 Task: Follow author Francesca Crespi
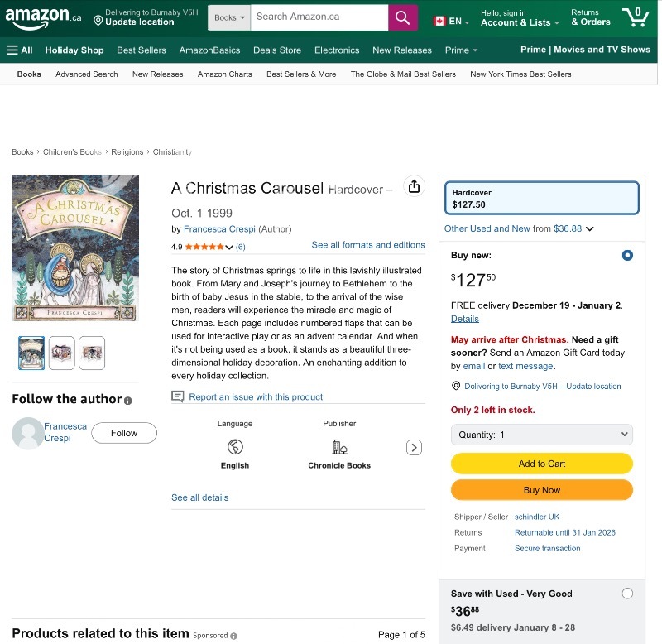[x=124, y=433]
